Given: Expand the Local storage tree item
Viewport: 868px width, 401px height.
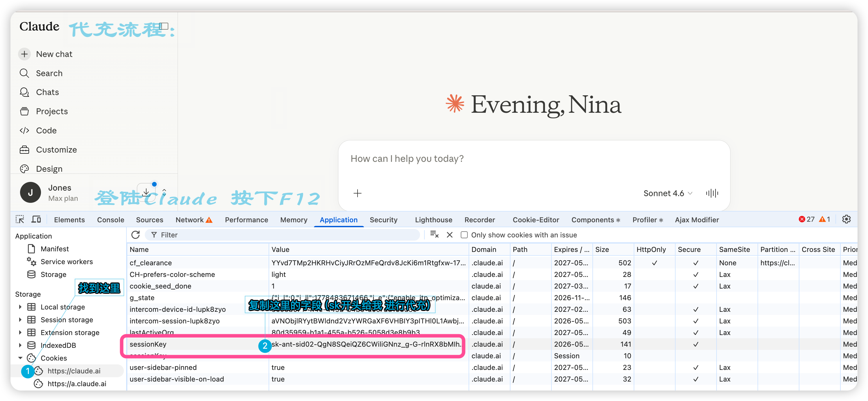Looking at the screenshot, I should pyautogui.click(x=20, y=307).
